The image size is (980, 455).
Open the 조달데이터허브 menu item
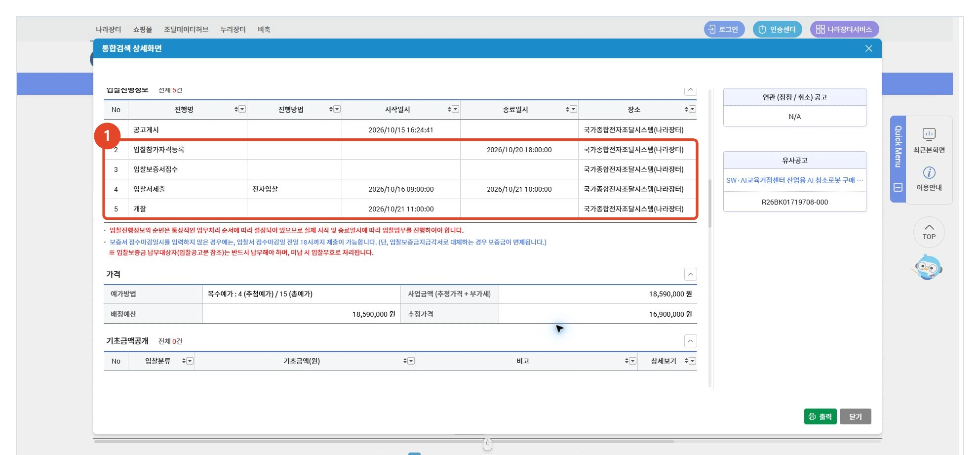point(186,30)
